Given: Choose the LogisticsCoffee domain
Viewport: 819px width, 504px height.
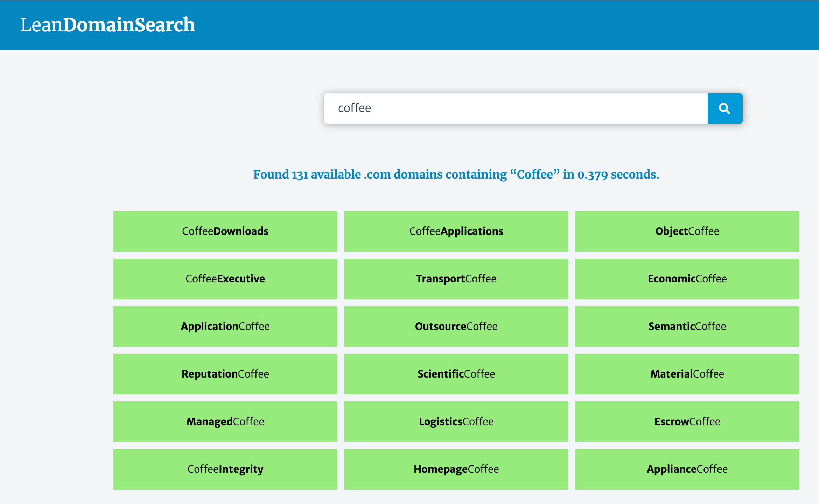Looking at the screenshot, I should click(456, 422).
